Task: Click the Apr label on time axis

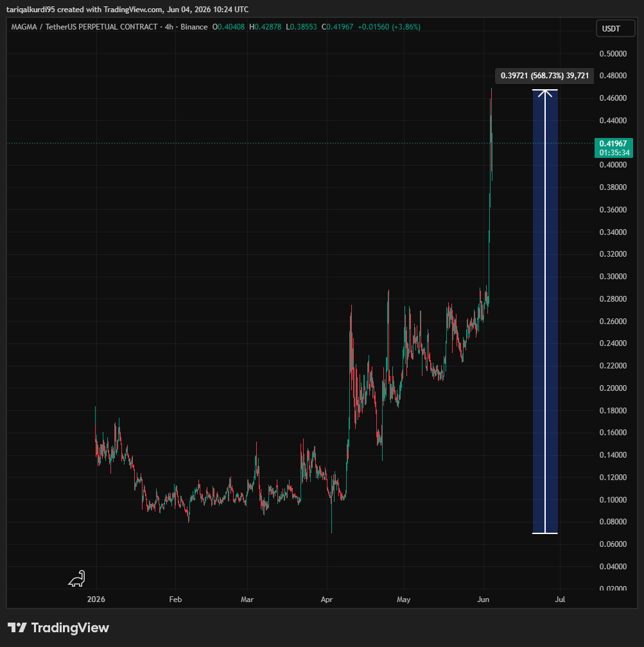Action: point(327,600)
